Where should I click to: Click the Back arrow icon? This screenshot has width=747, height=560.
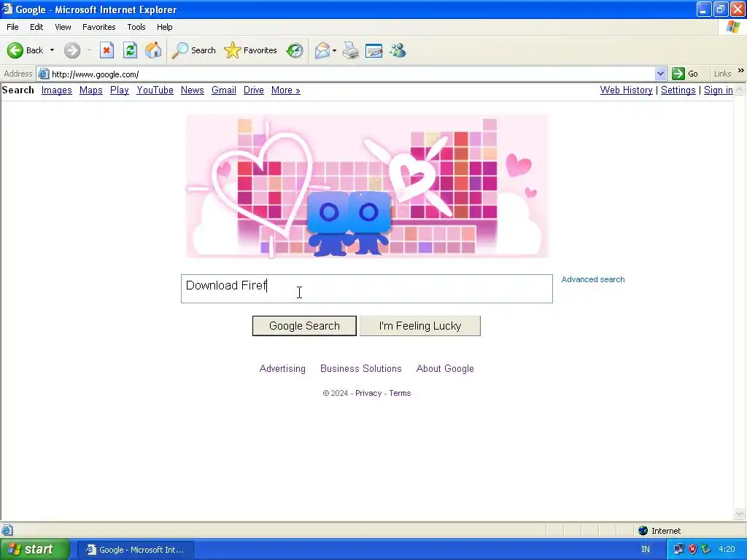point(15,50)
